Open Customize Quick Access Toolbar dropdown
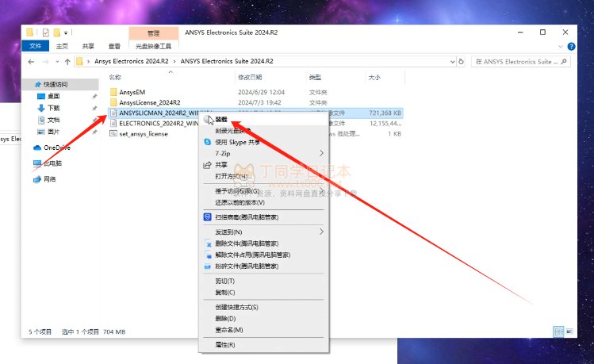Screen dimensions: 594x364 66,33
